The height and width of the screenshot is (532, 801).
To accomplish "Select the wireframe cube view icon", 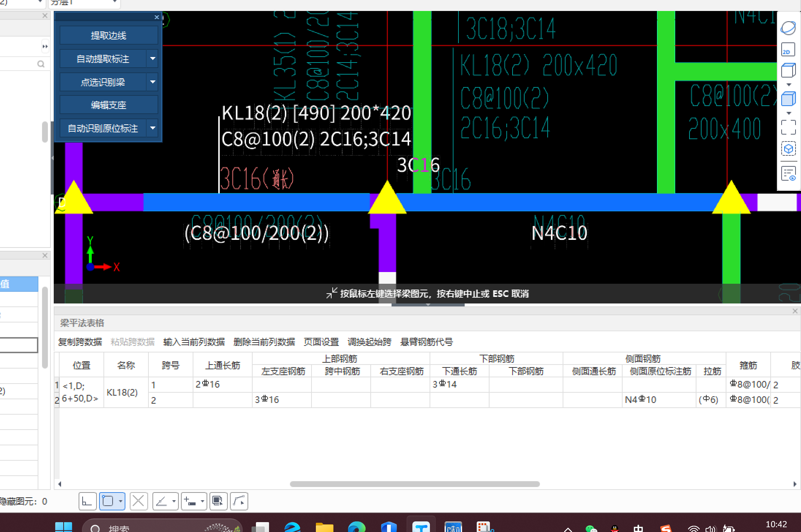I will click(x=788, y=70).
